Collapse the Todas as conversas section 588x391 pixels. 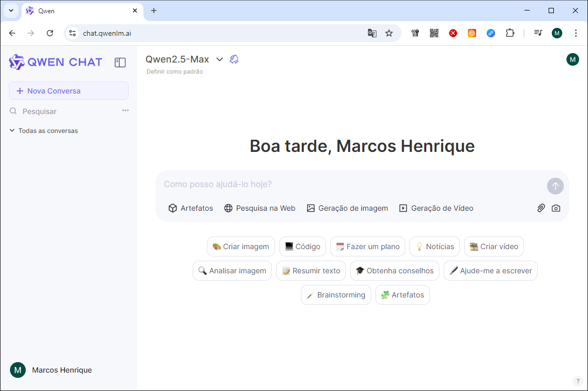point(44,130)
